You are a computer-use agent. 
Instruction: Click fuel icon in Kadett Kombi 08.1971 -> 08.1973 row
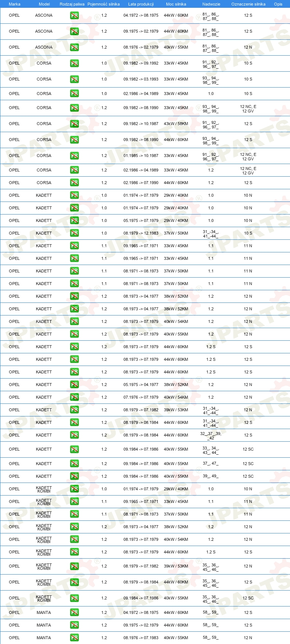(74, 514)
